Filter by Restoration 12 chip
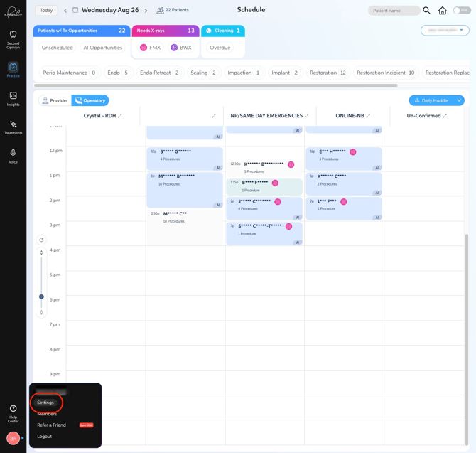 click(328, 73)
